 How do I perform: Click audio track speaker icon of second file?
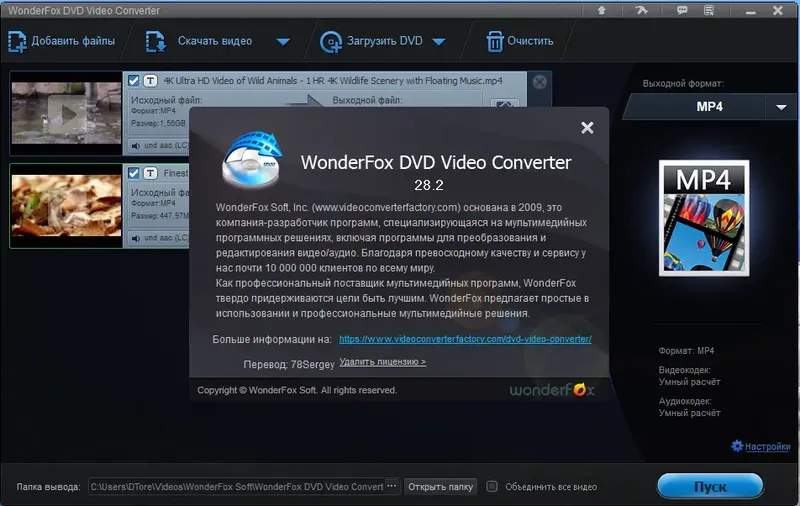[136, 238]
